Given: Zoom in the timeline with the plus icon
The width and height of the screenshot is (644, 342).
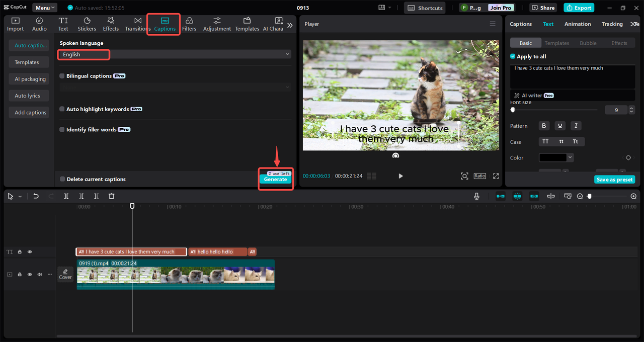Looking at the screenshot, I should coord(633,196).
